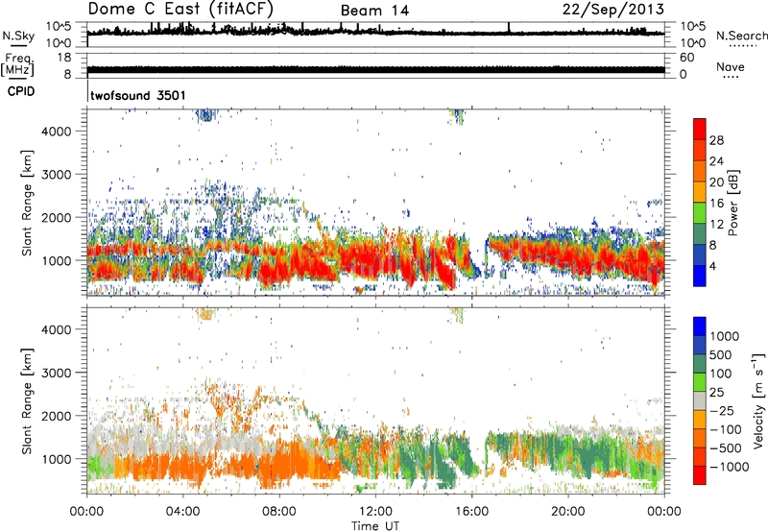Click the '20:00' time axis label
The height and width of the screenshot is (532, 768).
point(567,512)
